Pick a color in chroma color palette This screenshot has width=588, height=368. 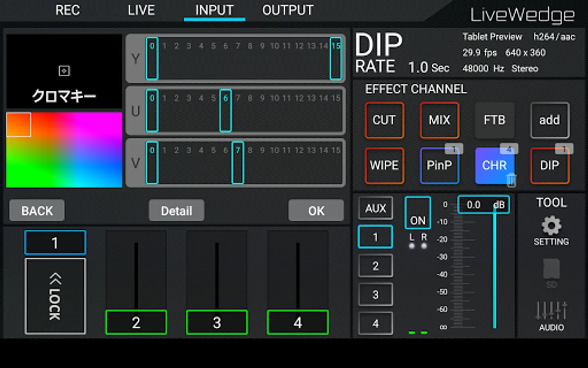click(x=64, y=150)
